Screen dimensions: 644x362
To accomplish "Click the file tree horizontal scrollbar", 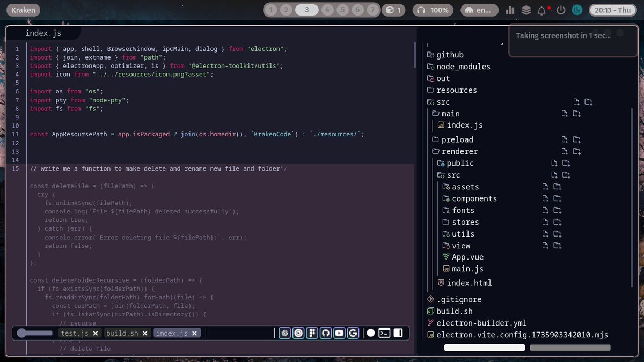I will pos(485,348).
